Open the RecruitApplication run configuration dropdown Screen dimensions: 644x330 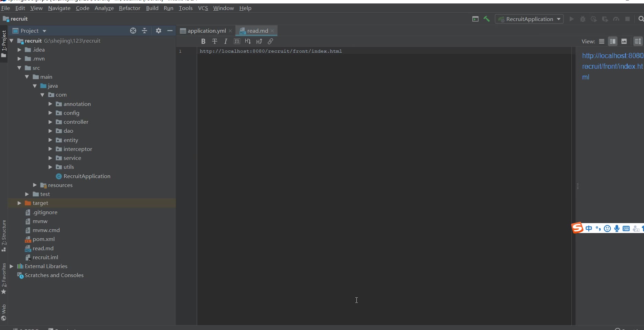coord(529,19)
